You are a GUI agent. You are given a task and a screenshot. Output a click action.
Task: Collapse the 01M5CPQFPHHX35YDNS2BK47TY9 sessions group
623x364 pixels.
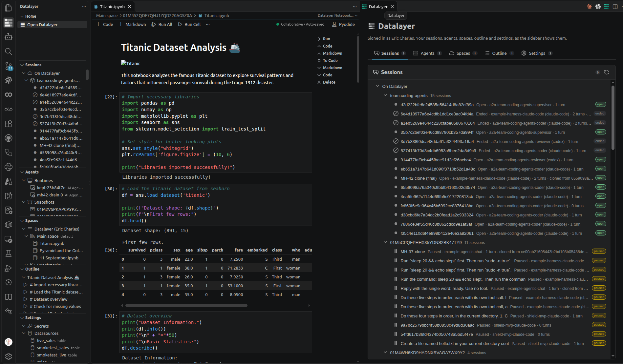click(385, 242)
